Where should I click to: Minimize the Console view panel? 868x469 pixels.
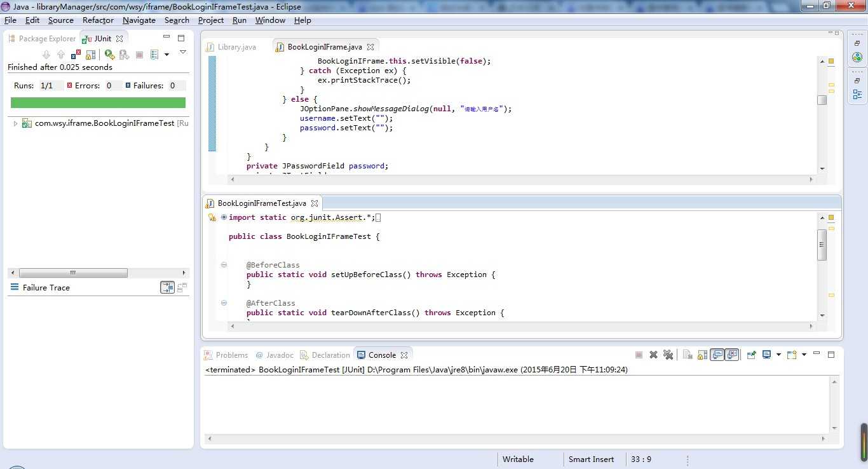click(817, 353)
